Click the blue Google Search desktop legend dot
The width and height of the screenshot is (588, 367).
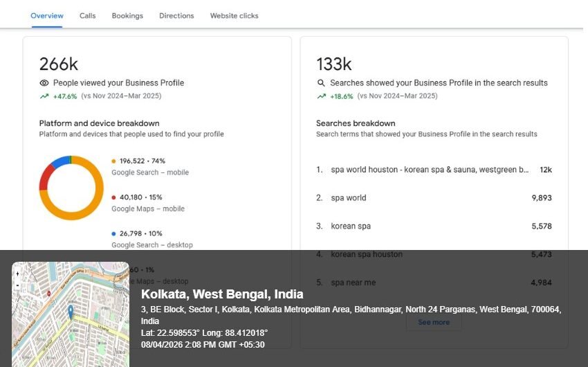click(x=114, y=234)
